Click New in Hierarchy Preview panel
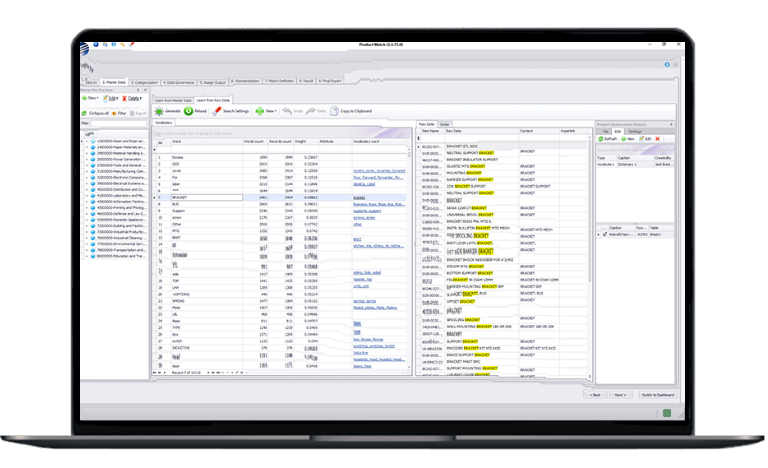The height and width of the screenshot is (468, 768). pos(90,99)
